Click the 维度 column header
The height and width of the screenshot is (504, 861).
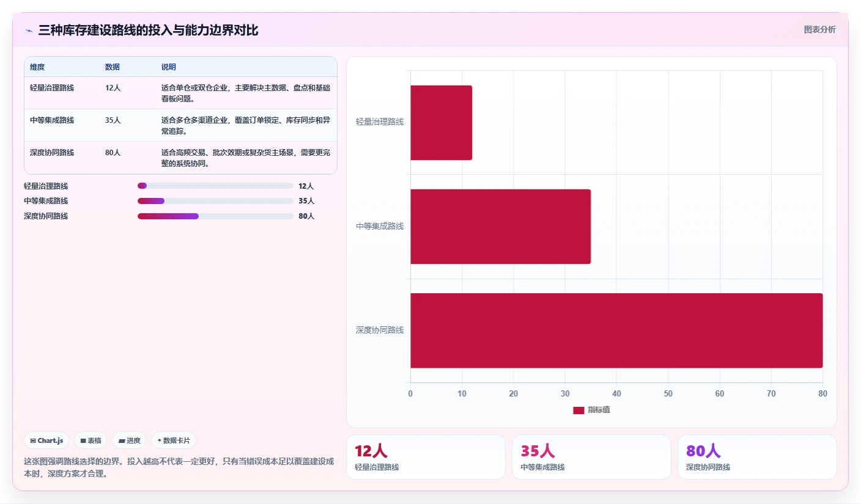(x=37, y=67)
